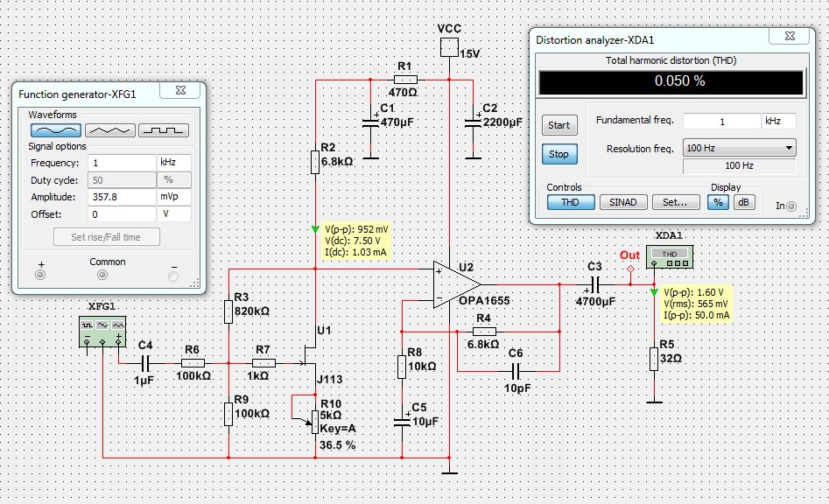The width and height of the screenshot is (829, 504).
Task: Select output capacitor C3 4700µF
Action: 595,284
